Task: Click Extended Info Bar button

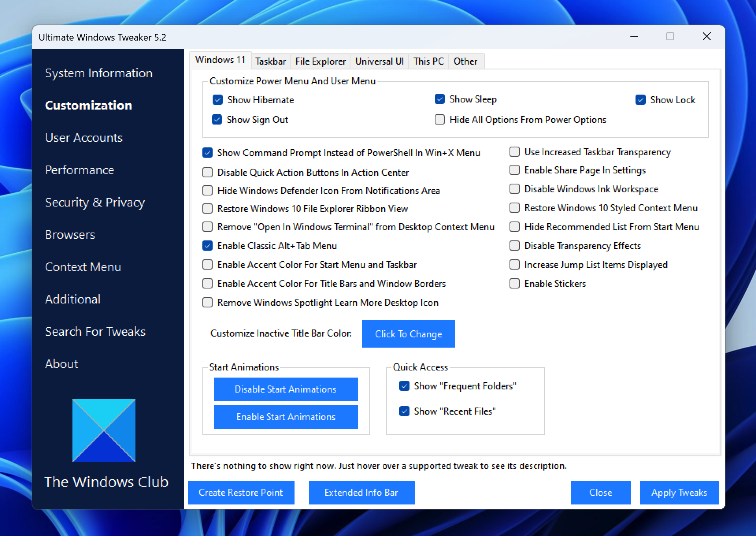Action: (361, 493)
